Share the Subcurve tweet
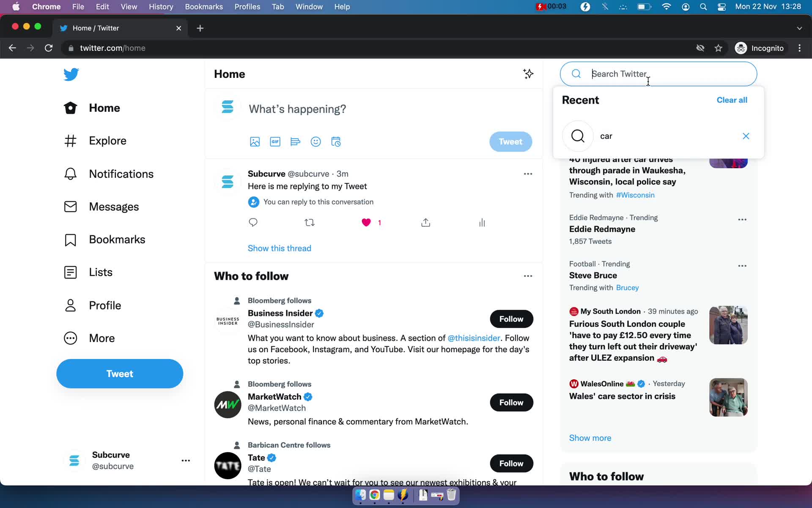Screen dimensions: 812x508 425,222
